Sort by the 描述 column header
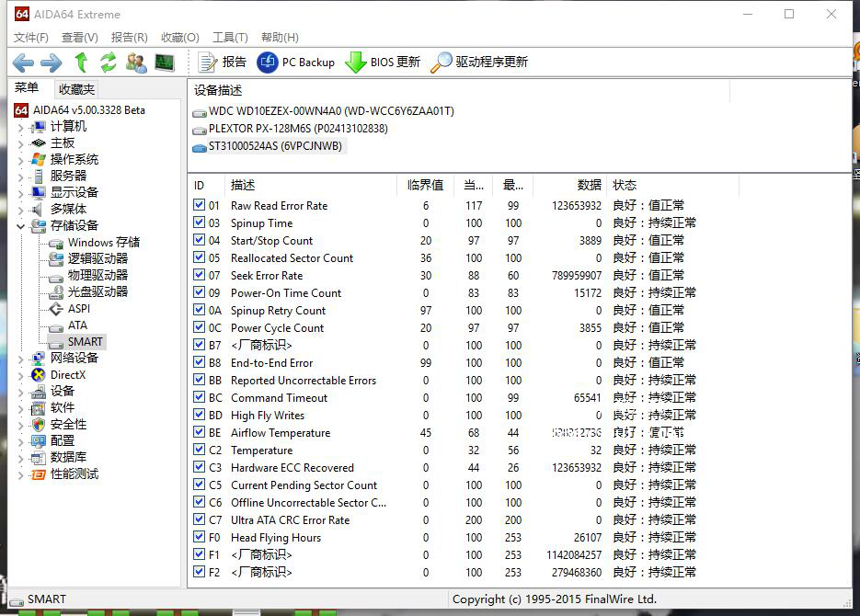 point(310,185)
